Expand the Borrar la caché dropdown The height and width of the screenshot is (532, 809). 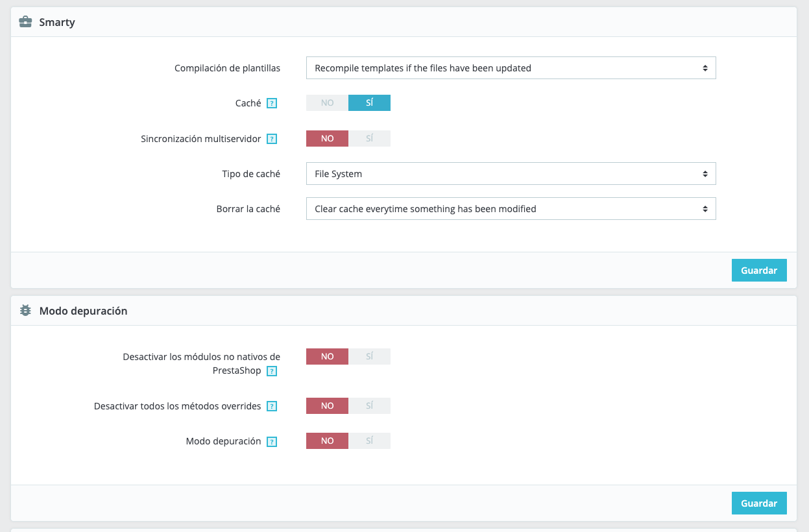(x=511, y=209)
